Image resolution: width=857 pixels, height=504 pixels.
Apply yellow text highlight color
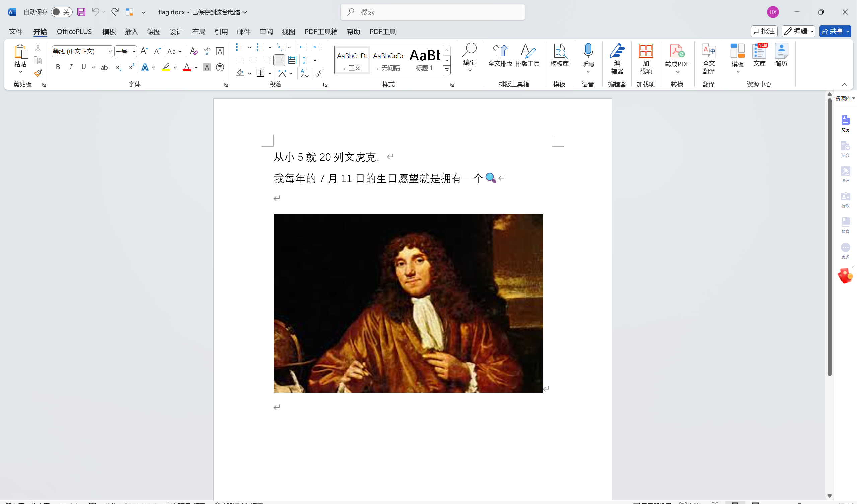pyautogui.click(x=166, y=67)
